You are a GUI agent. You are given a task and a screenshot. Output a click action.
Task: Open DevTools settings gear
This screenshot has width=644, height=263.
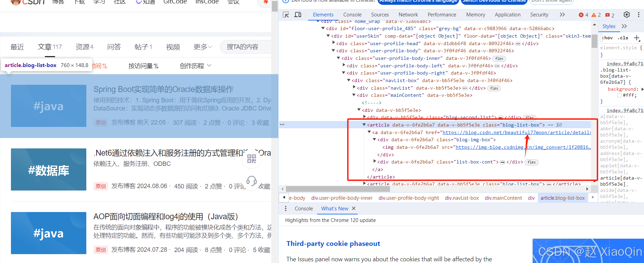627,15
